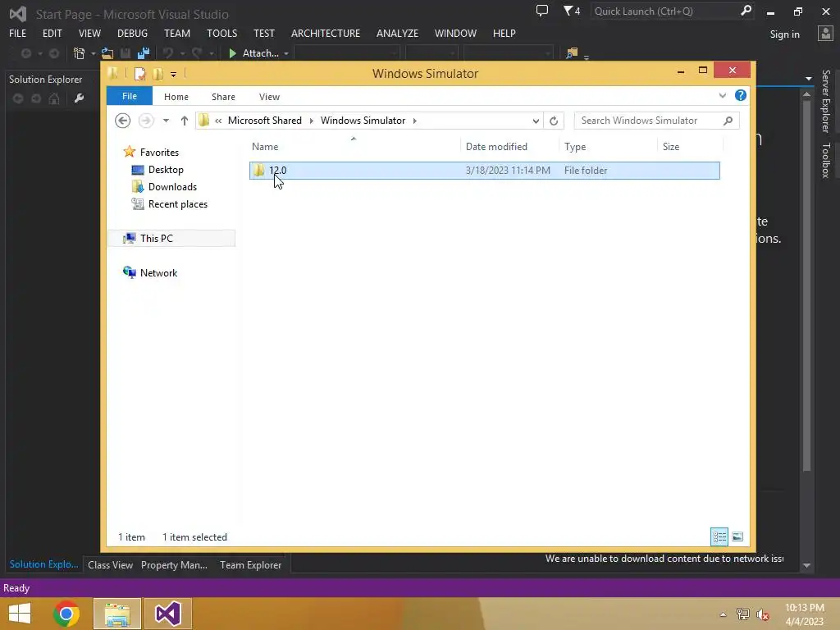Image resolution: width=840 pixels, height=630 pixels.
Task: Click the Explorer Properties quick access icon
Action: point(139,73)
